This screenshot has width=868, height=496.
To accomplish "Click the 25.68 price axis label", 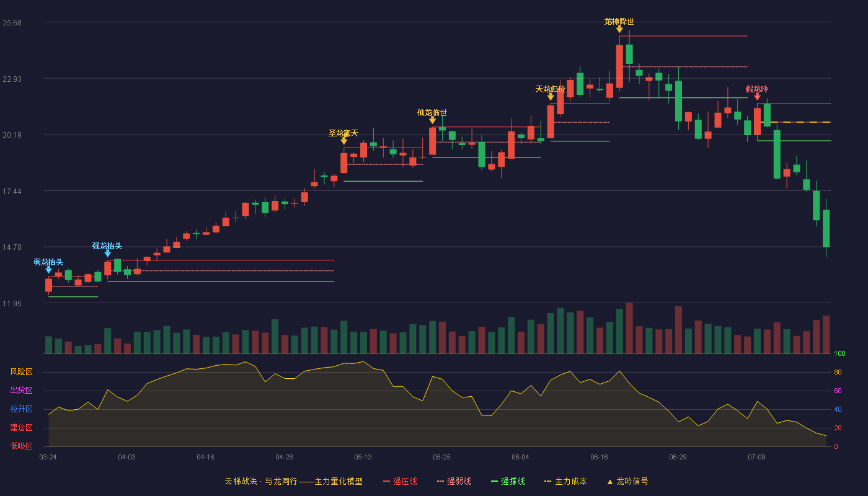I will 12,23.
